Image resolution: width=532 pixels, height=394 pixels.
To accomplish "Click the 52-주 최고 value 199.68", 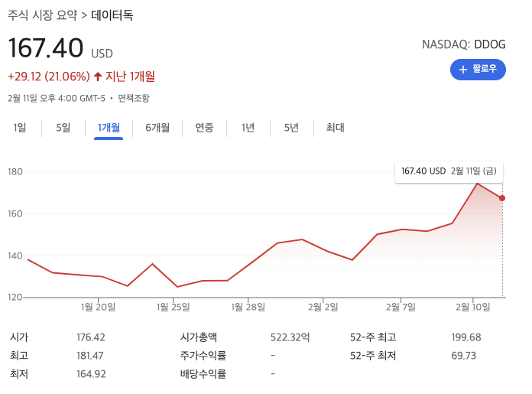I will (x=466, y=337).
